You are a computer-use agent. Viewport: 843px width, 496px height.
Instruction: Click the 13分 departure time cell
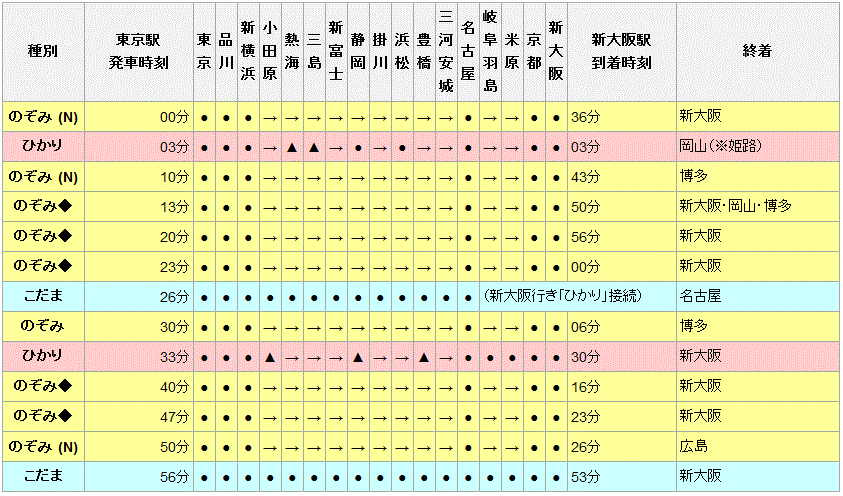(139, 207)
